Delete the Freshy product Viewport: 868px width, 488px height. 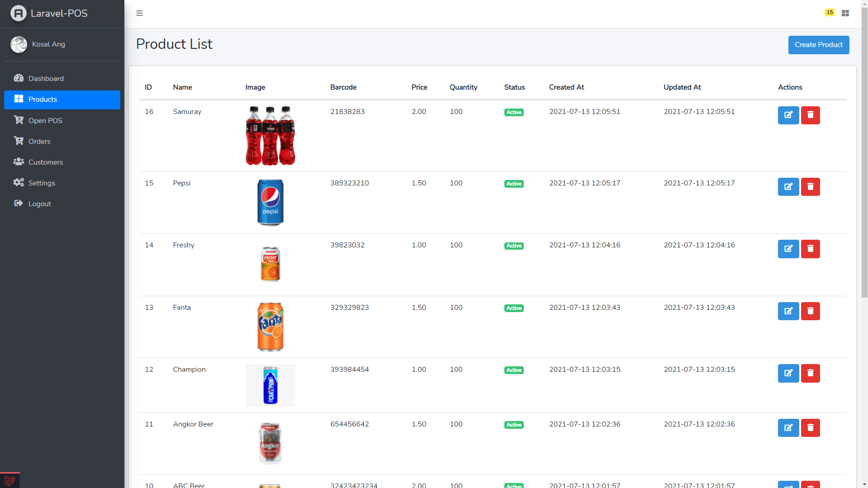(x=810, y=249)
